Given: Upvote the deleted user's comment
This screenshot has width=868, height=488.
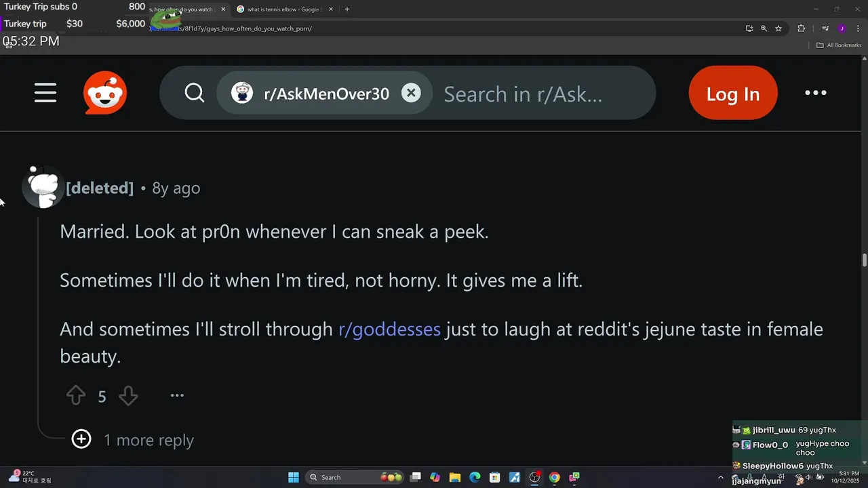Looking at the screenshot, I should [x=76, y=396].
